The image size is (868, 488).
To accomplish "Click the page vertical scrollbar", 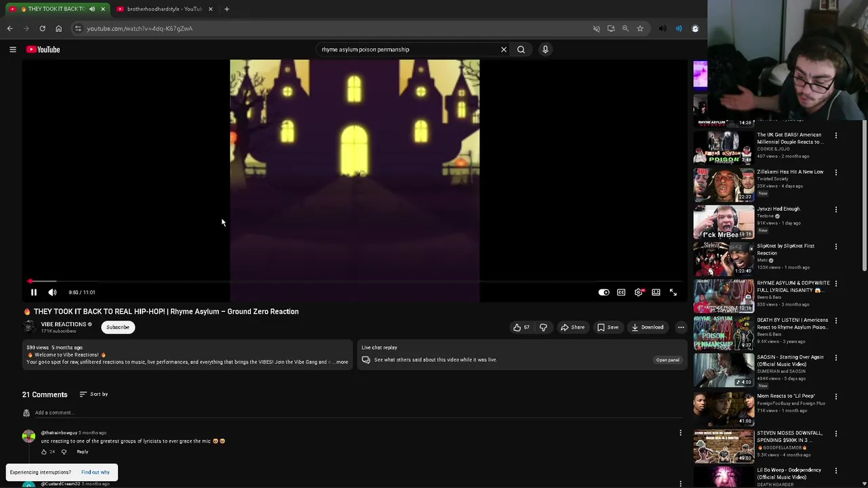I will pos(865,197).
